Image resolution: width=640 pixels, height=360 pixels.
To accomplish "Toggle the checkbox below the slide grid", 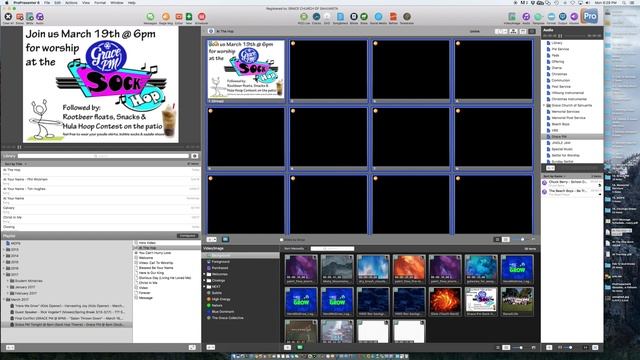I will pos(282,240).
